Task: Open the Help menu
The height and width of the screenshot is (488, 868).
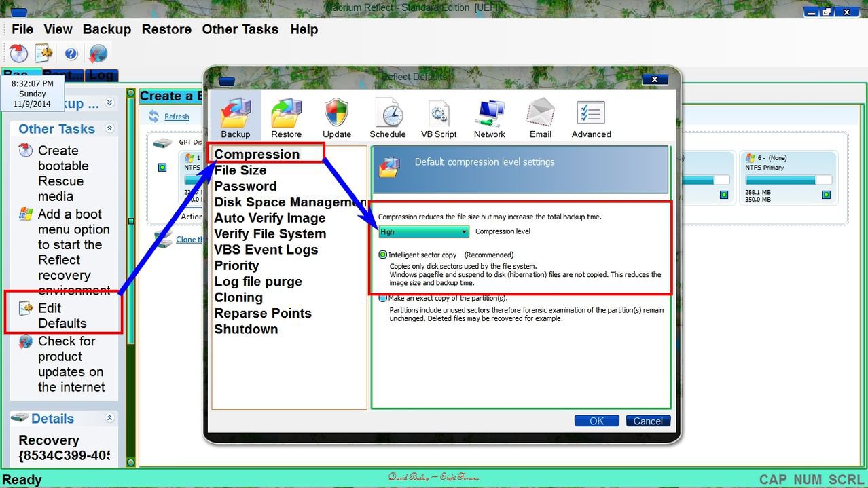Action: pyautogui.click(x=304, y=29)
